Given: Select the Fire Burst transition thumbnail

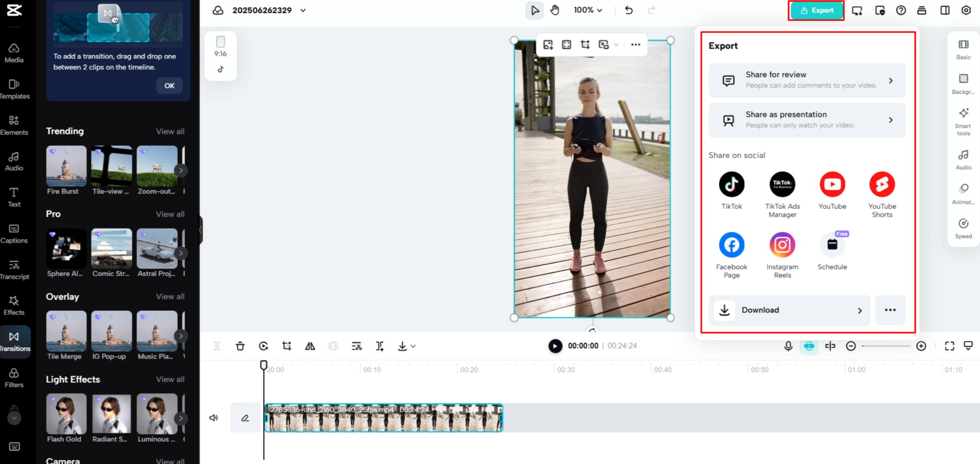Looking at the screenshot, I should point(66,166).
